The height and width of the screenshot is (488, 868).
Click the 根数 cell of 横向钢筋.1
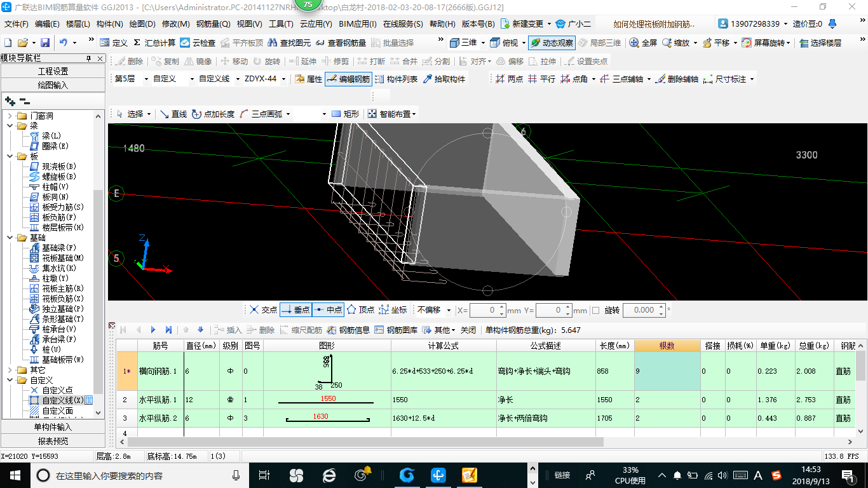[x=667, y=371]
